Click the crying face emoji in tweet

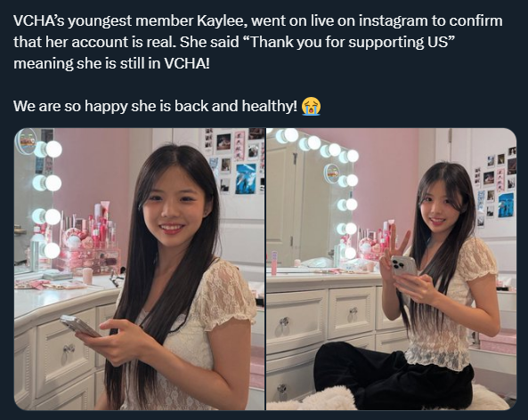[311, 107]
